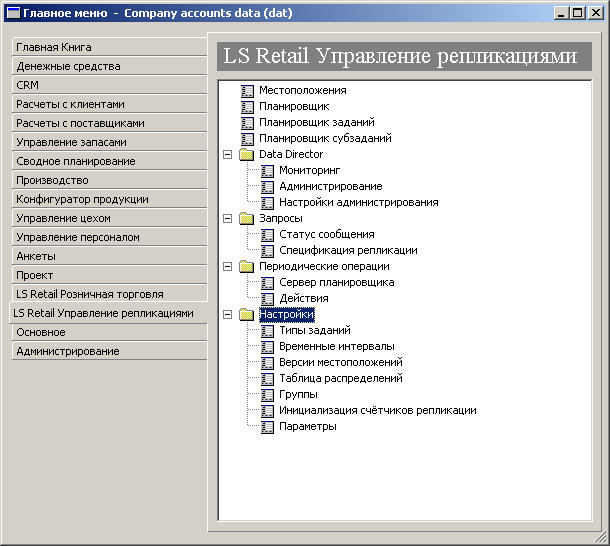This screenshot has width=610, height=546.
Task: Select the Управление запасами section
Action: [110, 142]
